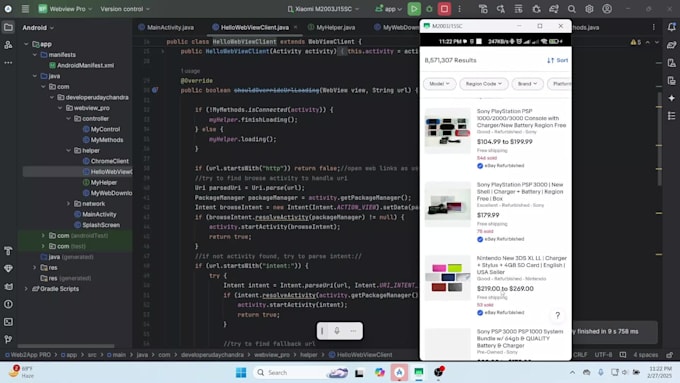Sort the eBay results

click(x=558, y=60)
